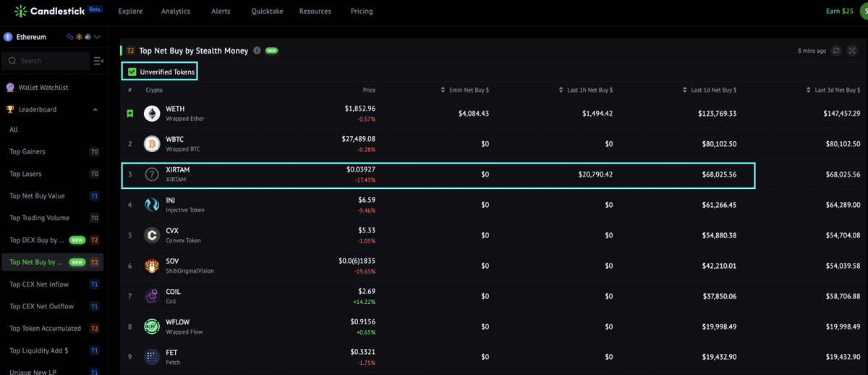This screenshot has height=375, width=868.
Task: Open Top CEX Net Outflow leaderboard
Action: [41, 306]
